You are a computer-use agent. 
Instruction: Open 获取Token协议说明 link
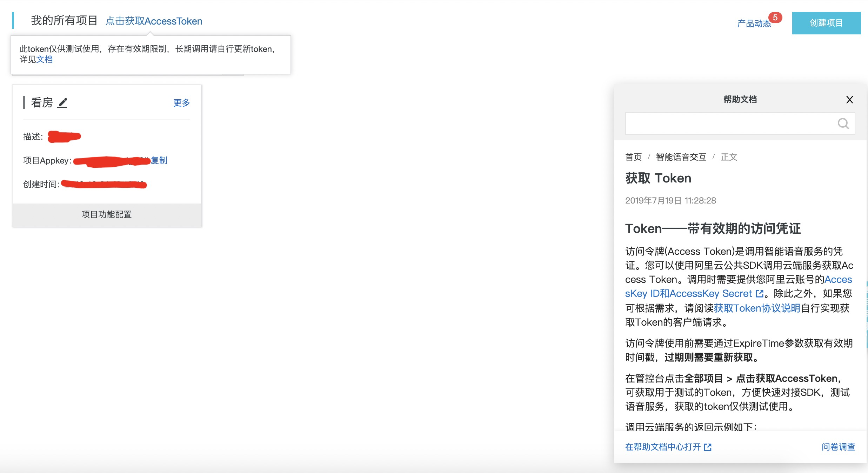(757, 308)
